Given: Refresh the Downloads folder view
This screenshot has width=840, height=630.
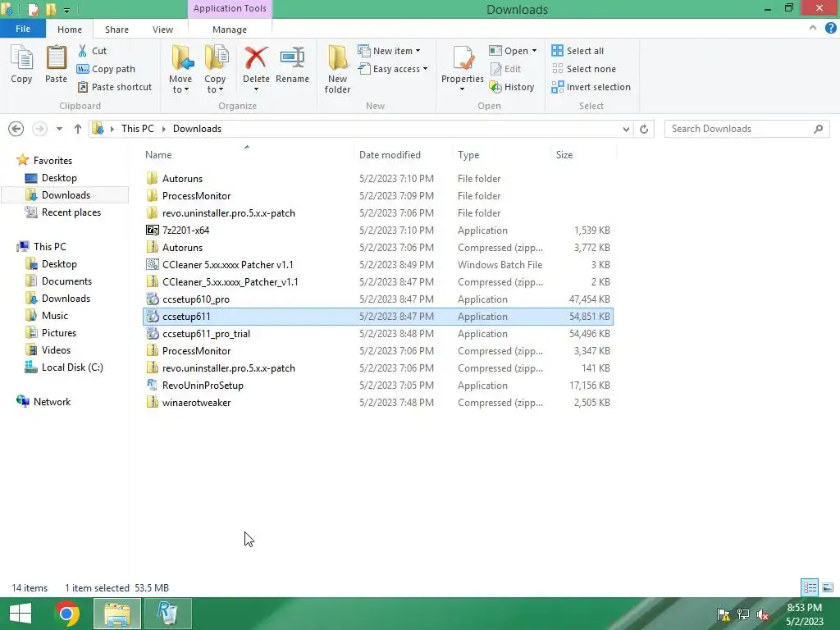Looking at the screenshot, I should (644, 129).
